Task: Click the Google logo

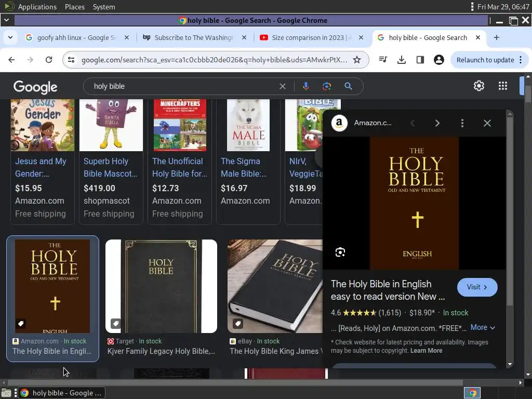Action: [35, 87]
